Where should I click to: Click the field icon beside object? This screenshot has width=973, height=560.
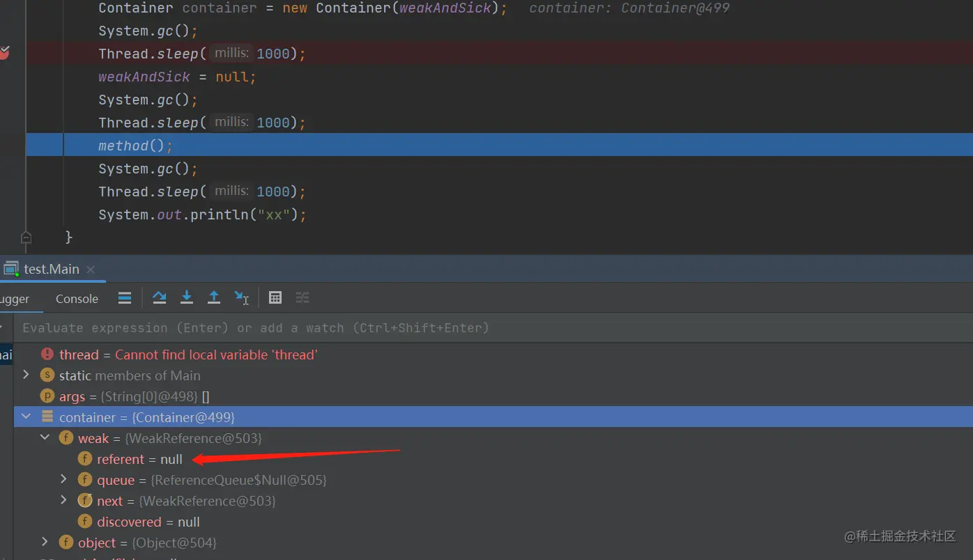66,543
